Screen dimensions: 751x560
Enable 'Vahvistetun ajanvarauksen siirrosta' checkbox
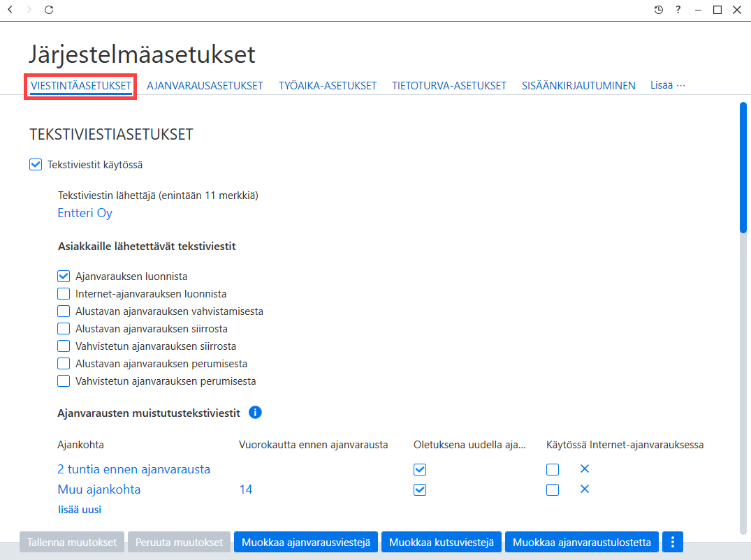pos(64,346)
